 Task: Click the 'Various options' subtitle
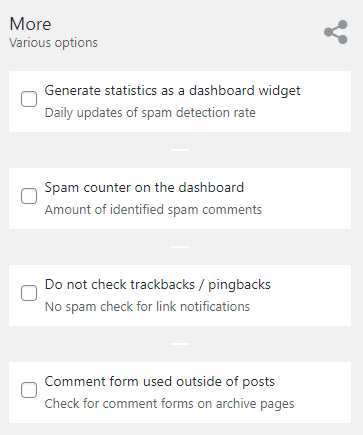[53, 43]
